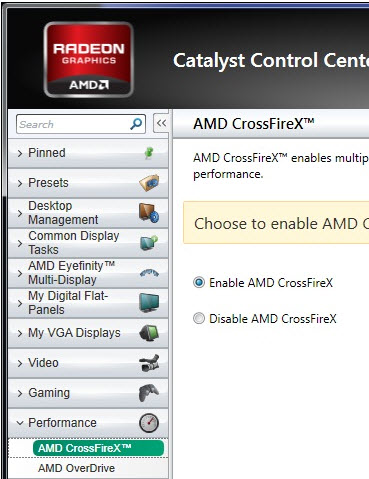
Task: Open the AMD OverDrive page
Action: pos(76,468)
